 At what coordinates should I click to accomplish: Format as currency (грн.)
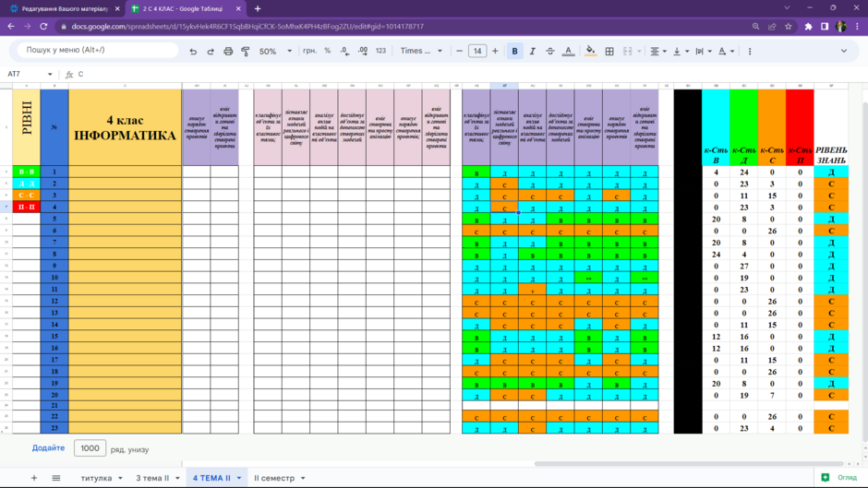click(309, 51)
